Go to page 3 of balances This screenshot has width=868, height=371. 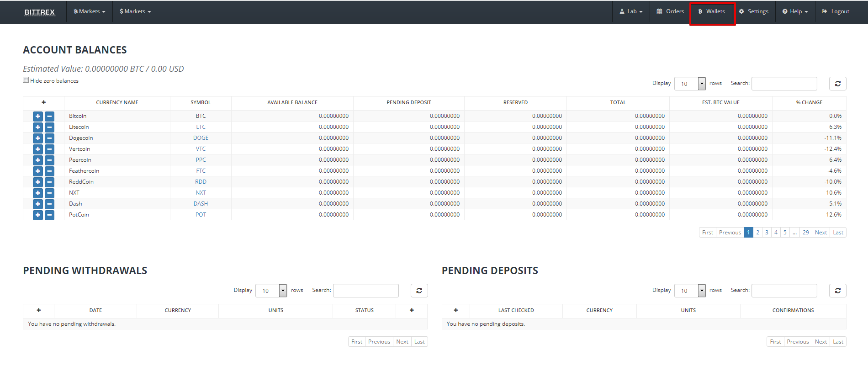click(x=767, y=233)
